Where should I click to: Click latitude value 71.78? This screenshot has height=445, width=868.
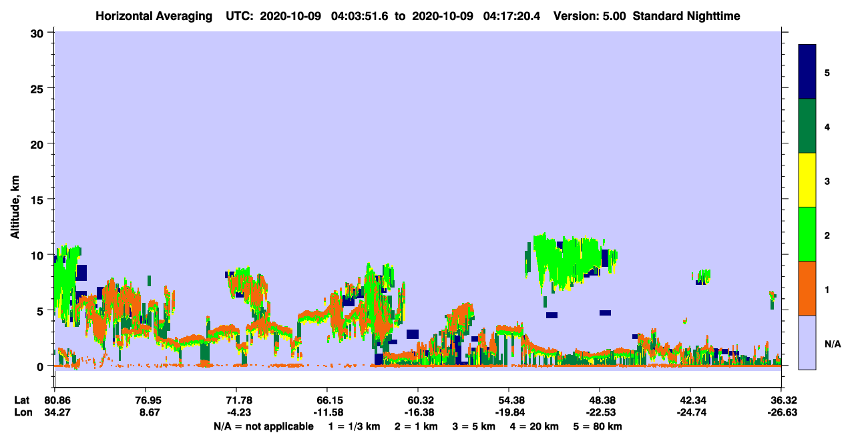tap(236, 400)
